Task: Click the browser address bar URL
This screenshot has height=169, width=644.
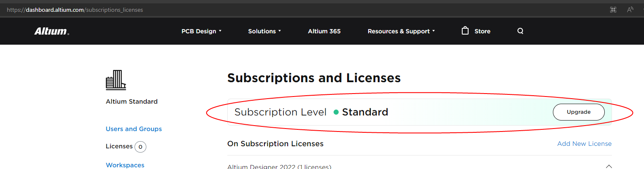Action: coord(75,9)
